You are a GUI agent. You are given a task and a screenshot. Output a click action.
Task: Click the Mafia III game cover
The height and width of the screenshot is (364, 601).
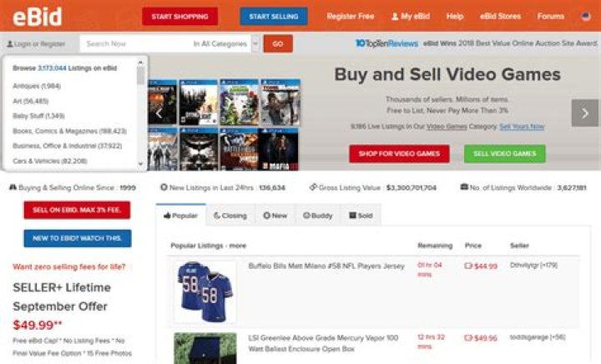279,149
